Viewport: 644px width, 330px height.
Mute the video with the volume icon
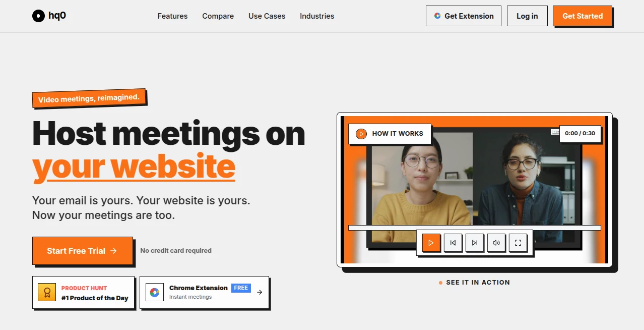(x=496, y=243)
